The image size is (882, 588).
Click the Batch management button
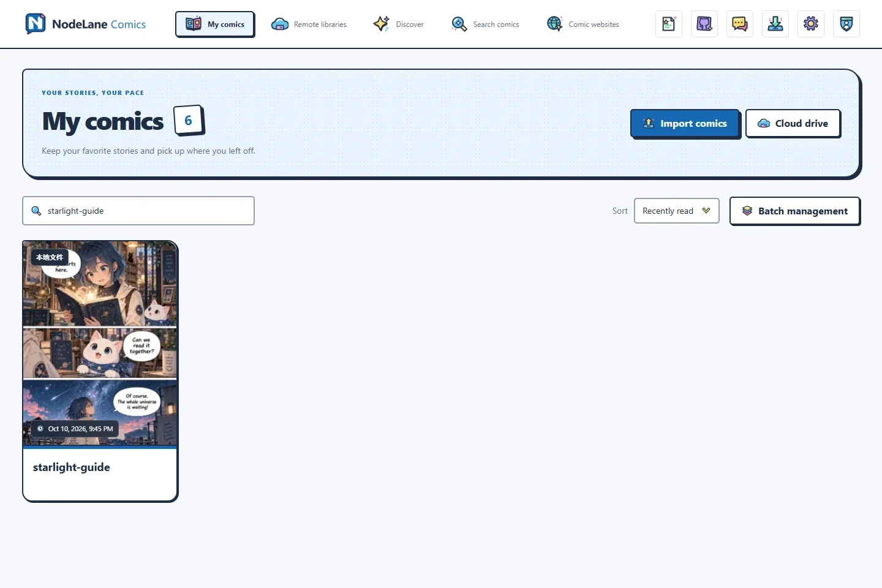pyautogui.click(x=794, y=211)
